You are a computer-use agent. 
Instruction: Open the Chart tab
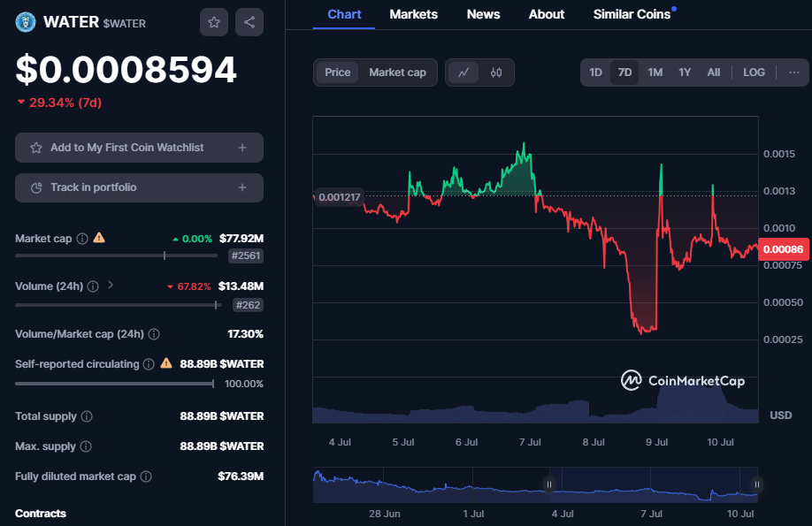click(x=344, y=14)
